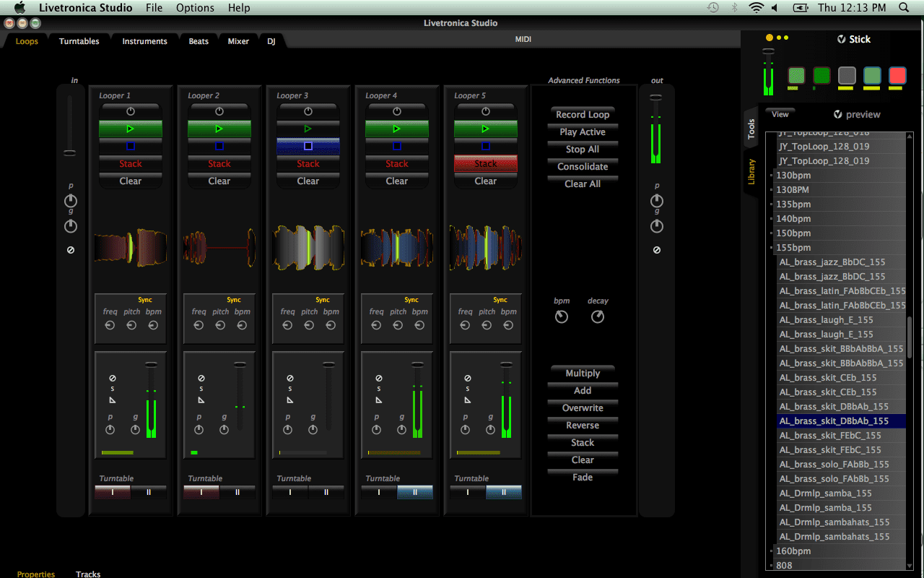924x578 pixels.
Task: Collapse the 155bpm library folder
Action: [x=772, y=248]
